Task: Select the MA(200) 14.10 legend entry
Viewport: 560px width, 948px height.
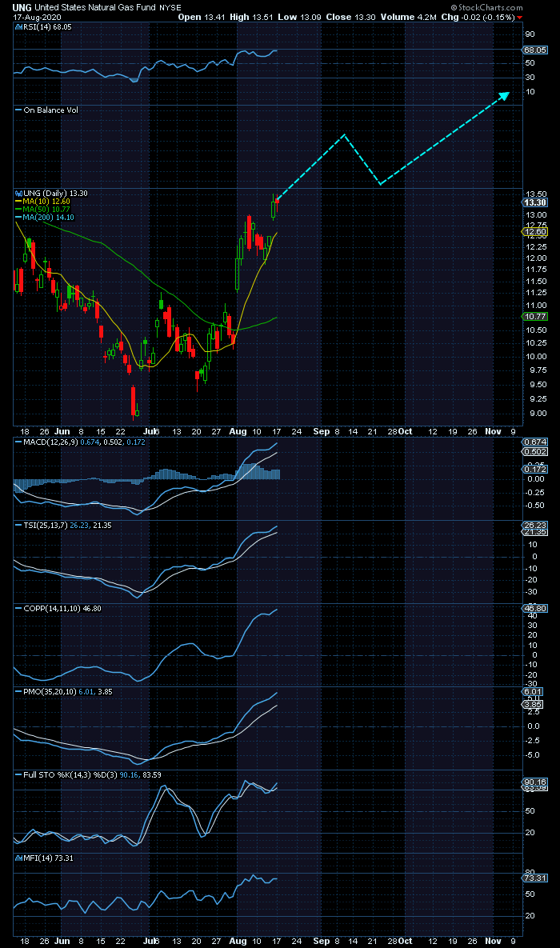Action: (45, 217)
